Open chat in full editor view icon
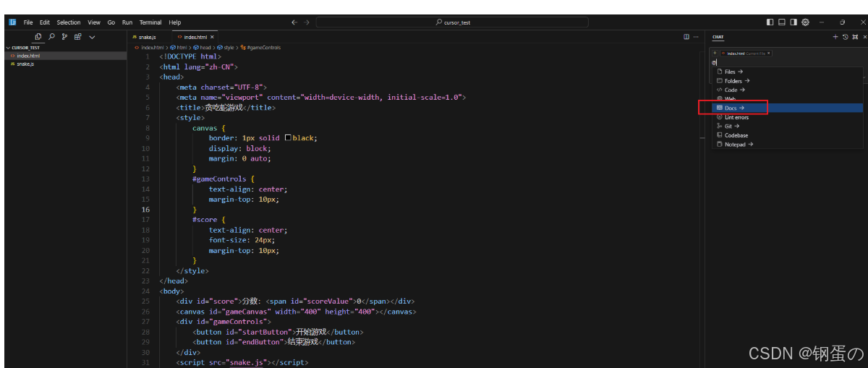The image size is (868, 368). click(854, 36)
